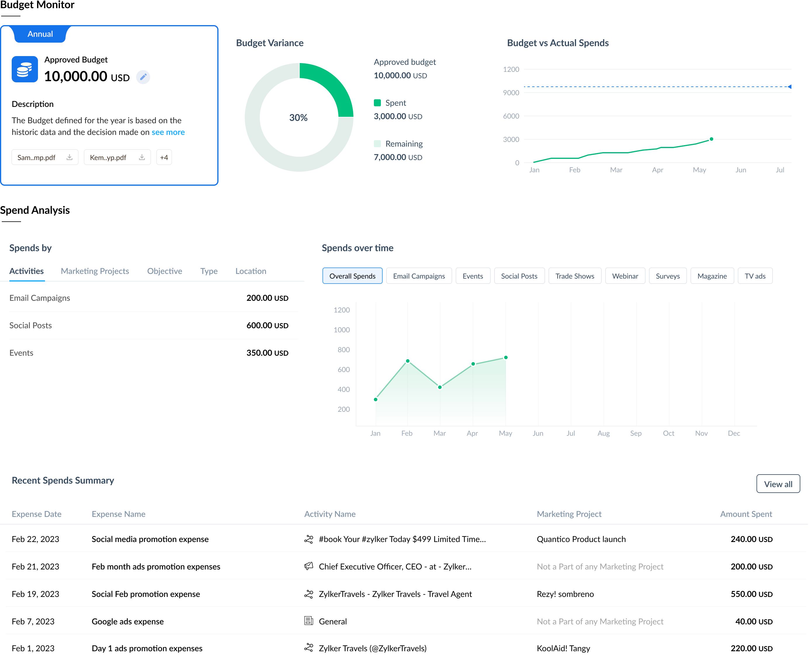Screen dimensions: 812x667
Task: Download the Kem..yp.pdf attachment
Action: point(142,157)
